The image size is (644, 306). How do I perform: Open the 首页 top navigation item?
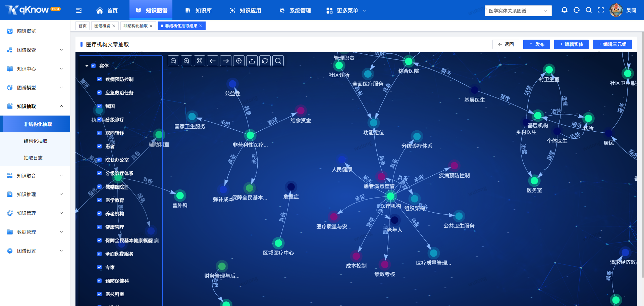pos(107,10)
